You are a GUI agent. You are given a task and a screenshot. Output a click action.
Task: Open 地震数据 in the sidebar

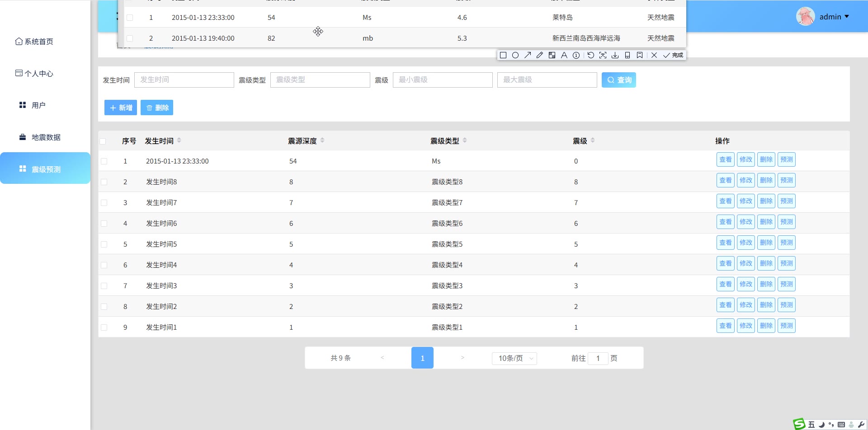46,137
